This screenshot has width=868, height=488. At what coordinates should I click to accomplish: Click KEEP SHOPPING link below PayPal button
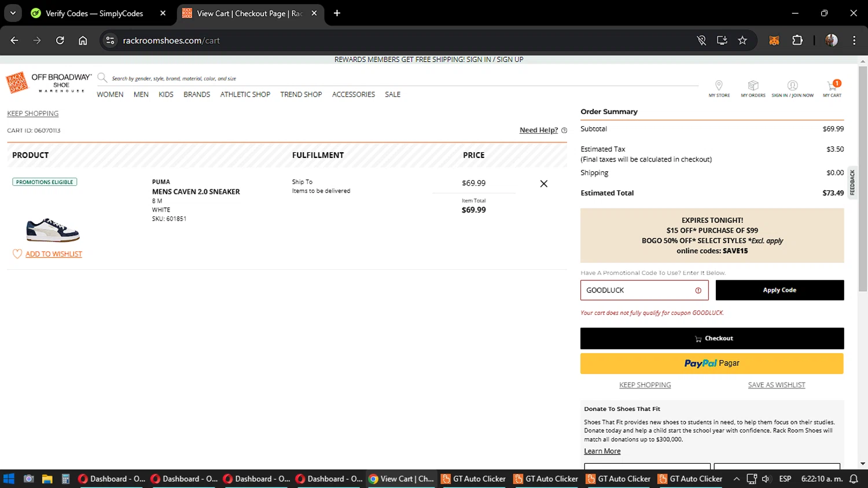click(x=645, y=385)
